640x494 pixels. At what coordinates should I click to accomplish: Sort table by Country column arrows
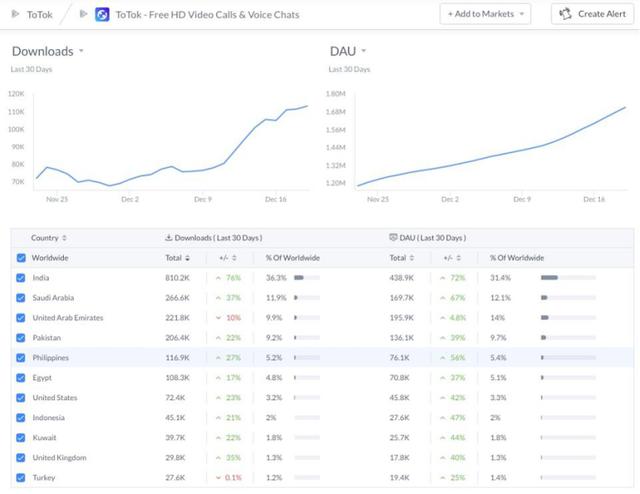pyautogui.click(x=65, y=238)
